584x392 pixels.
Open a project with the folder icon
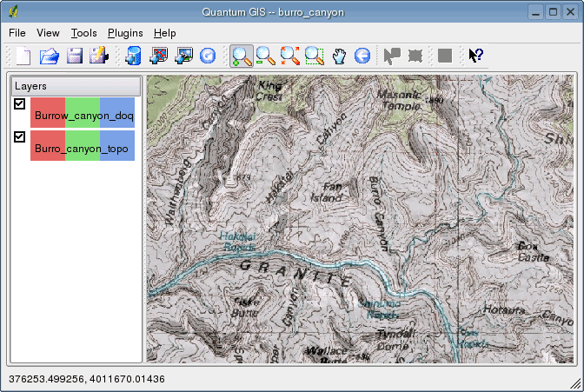50,56
